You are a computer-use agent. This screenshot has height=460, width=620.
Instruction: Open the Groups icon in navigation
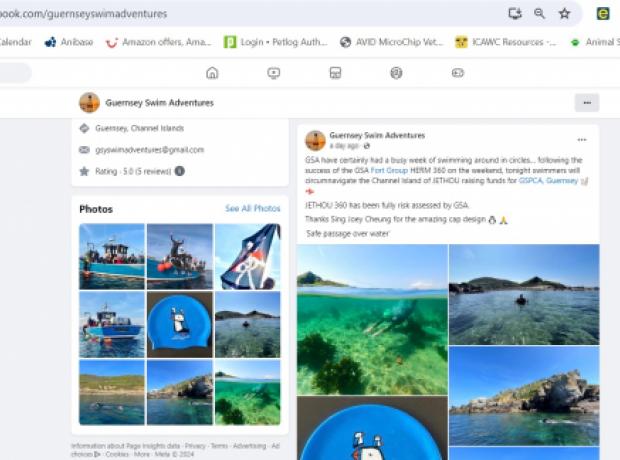[396, 73]
